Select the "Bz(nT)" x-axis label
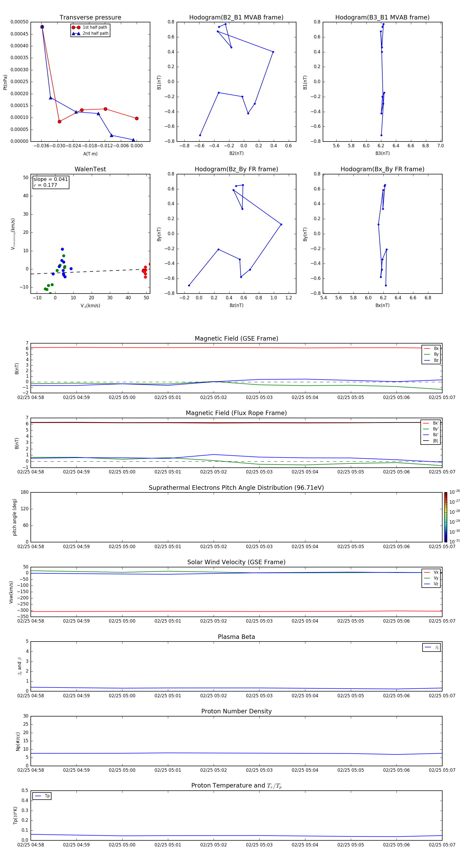Image resolution: width=473 pixels, height=868 pixels. pos(236,305)
